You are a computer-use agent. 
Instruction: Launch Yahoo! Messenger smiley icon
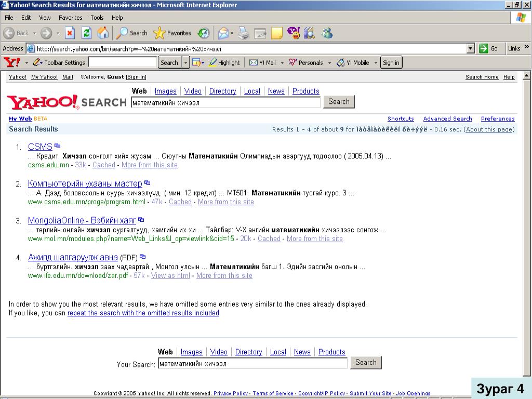(x=293, y=33)
